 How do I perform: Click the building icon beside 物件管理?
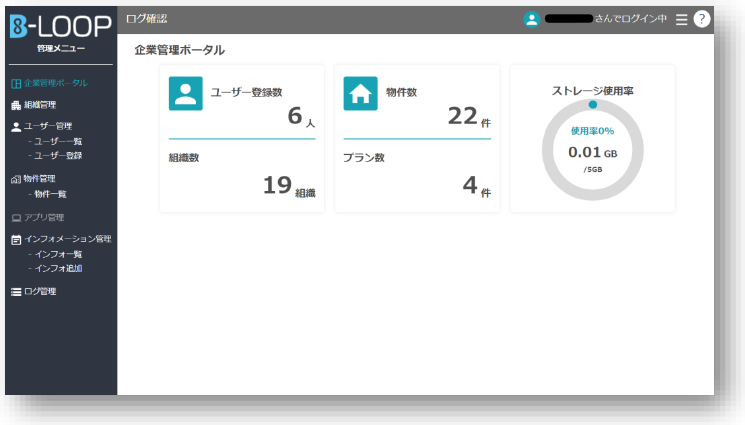click(15, 179)
